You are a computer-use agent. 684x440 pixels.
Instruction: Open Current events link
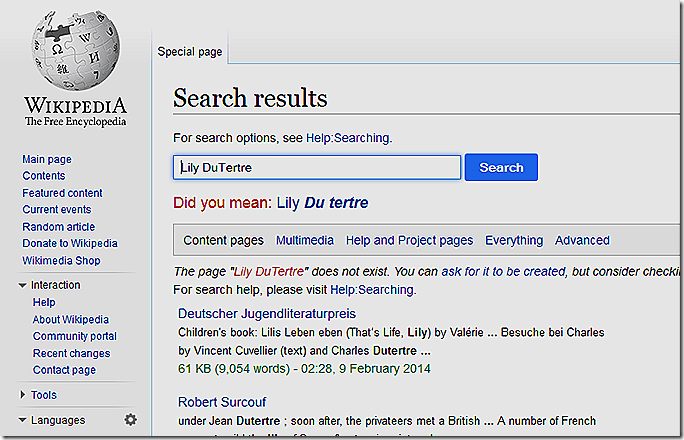tap(57, 210)
